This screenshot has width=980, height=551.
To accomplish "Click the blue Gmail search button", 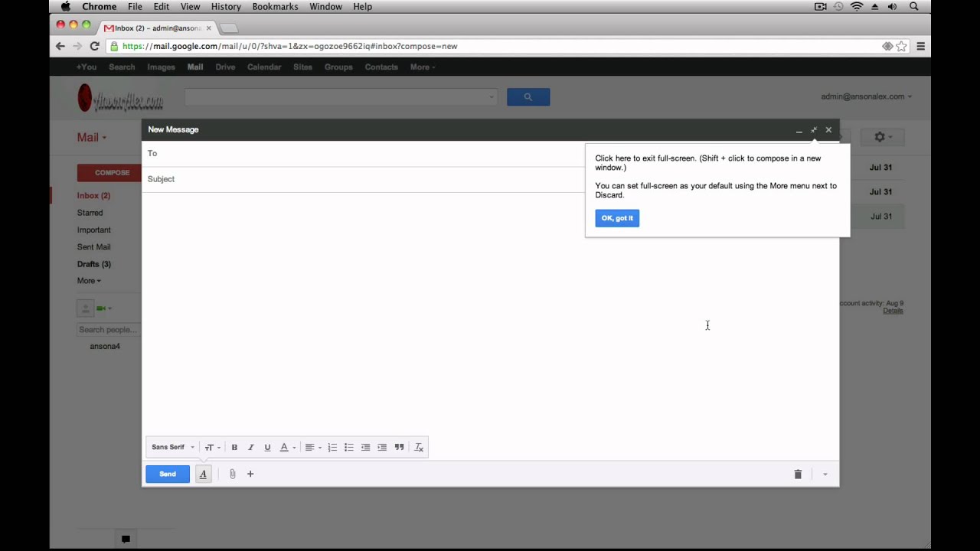I will point(528,97).
